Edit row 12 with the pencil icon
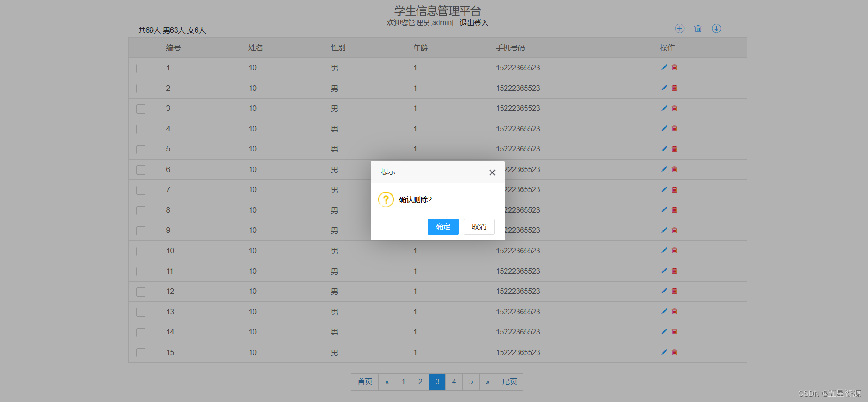 pyautogui.click(x=664, y=291)
